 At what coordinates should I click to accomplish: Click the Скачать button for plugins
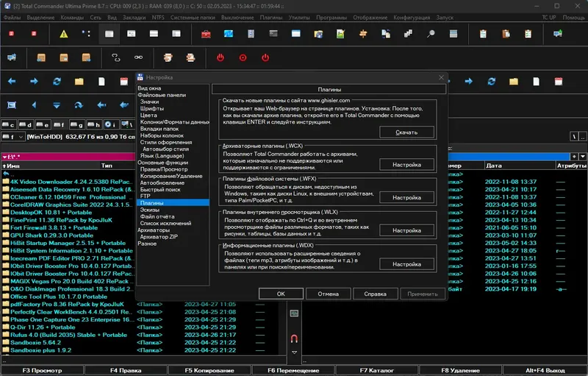pos(406,132)
